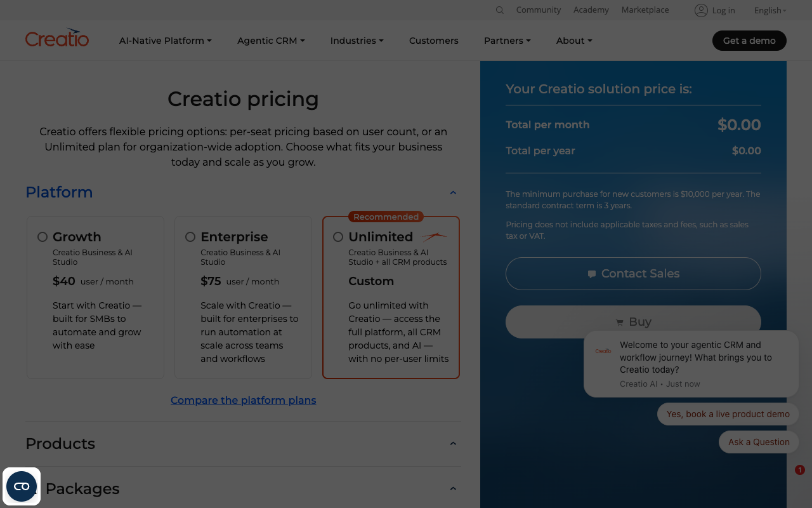Collapse the Platform section chevron
Screen dimensions: 812x508
pyautogui.click(x=453, y=192)
